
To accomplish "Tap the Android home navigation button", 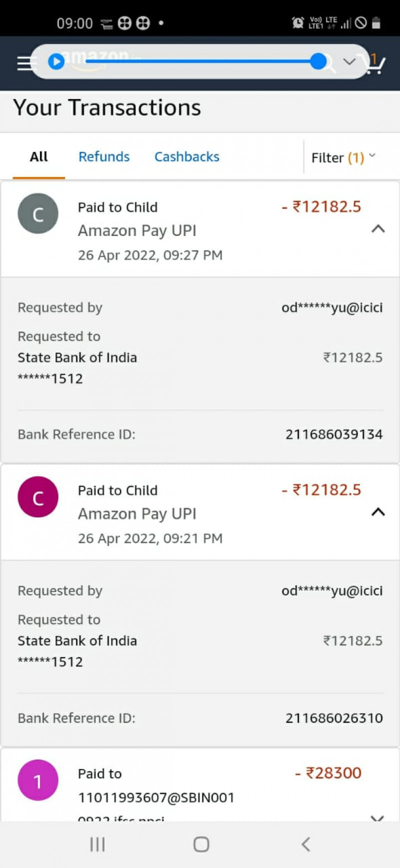I will point(201,844).
